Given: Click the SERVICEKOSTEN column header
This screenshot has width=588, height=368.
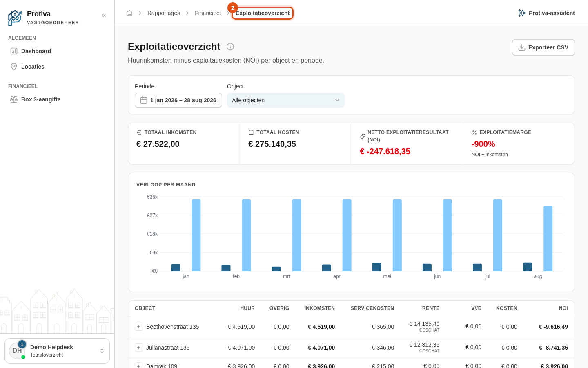Looking at the screenshot, I should point(372,308).
